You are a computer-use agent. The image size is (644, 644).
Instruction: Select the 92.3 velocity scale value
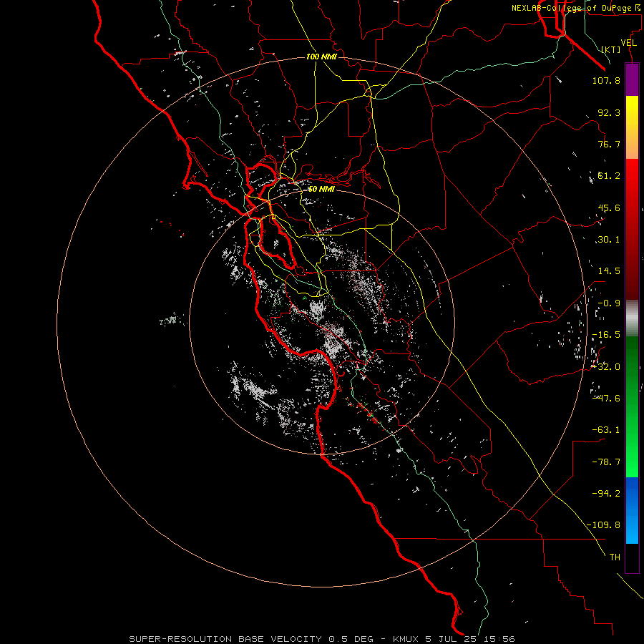tap(609, 112)
